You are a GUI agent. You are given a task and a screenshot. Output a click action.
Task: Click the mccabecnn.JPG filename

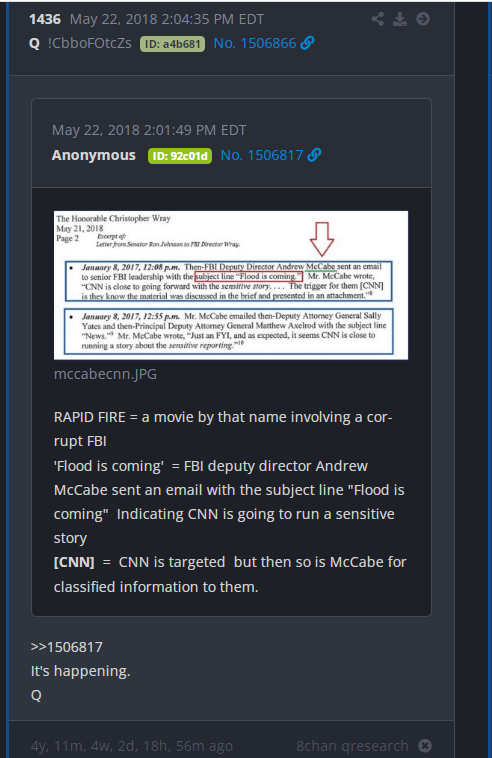105,374
